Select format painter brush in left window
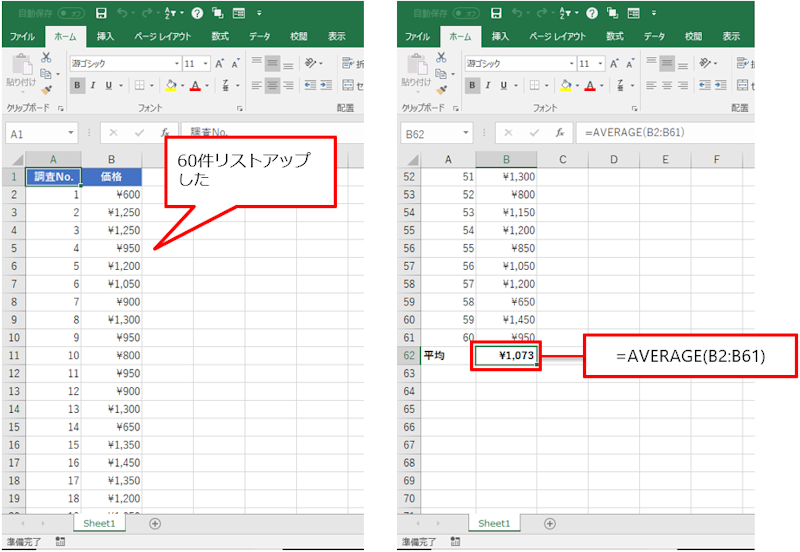This screenshot has width=800, height=552. pyautogui.click(x=47, y=90)
